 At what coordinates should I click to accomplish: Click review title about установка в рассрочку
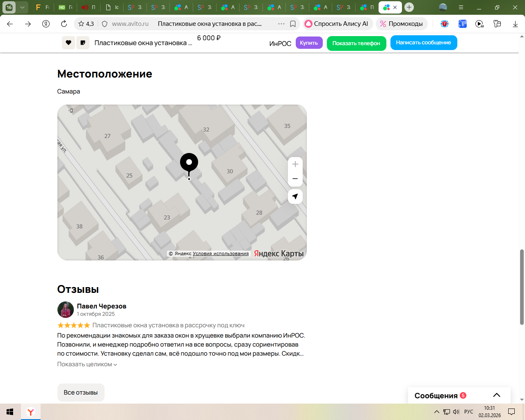[169, 325]
